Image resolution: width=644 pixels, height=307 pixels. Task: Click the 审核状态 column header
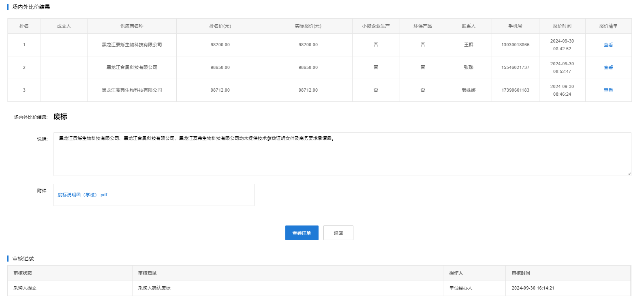click(23, 273)
